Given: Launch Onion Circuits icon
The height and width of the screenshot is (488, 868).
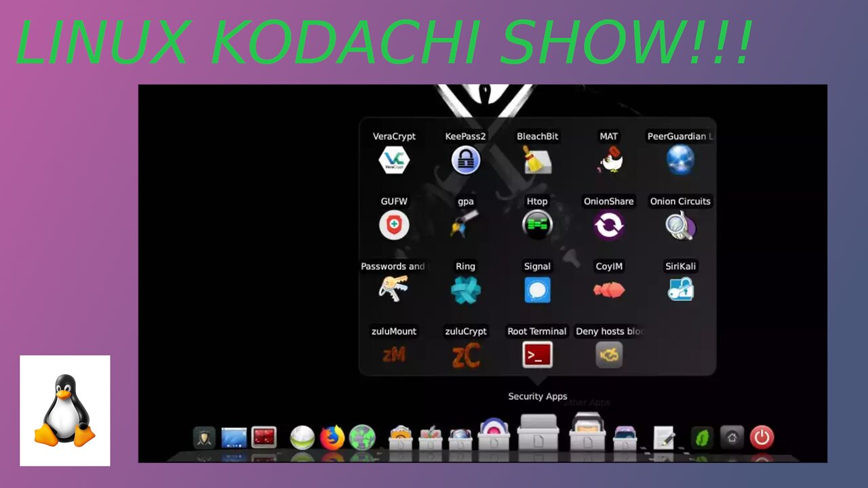Looking at the screenshot, I should click(x=680, y=226).
